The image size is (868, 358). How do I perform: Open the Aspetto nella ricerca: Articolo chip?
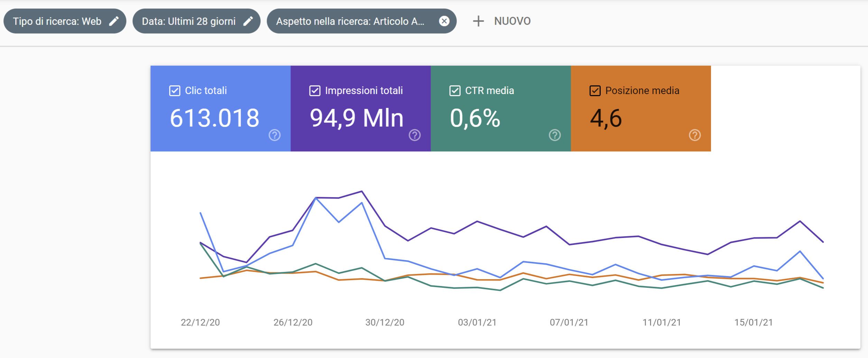pyautogui.click(x=361, y=21)
